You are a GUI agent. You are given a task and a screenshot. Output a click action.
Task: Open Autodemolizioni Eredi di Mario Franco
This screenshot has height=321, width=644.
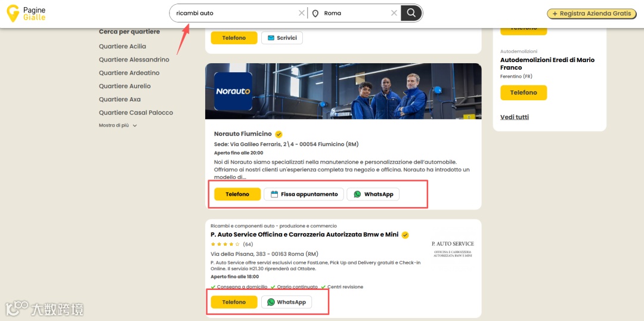547,64
